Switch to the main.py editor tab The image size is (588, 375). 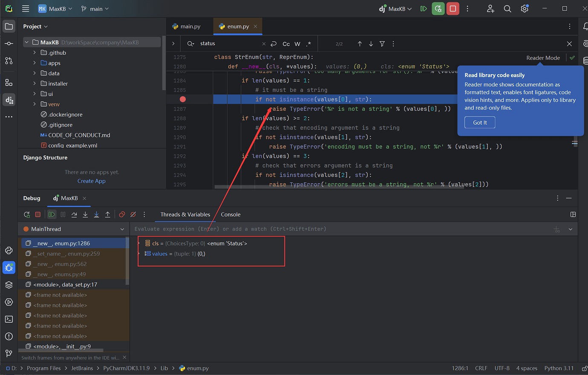pyautogui.click(x=189, y=26)
